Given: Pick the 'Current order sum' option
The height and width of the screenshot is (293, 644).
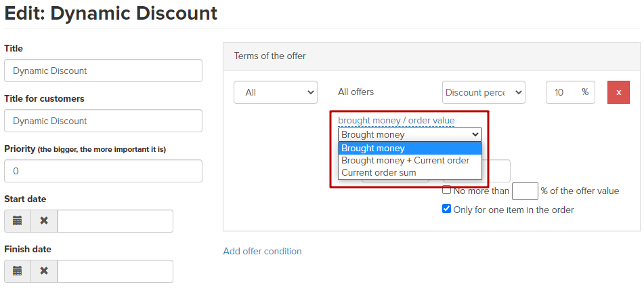Looking at the screenshot, I should coord(410,173).
